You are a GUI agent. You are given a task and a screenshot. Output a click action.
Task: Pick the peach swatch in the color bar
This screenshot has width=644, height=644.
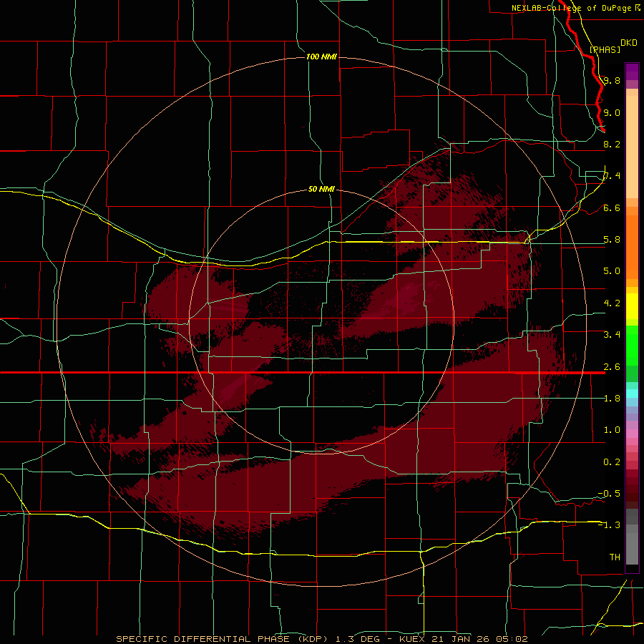pos(632,148)
